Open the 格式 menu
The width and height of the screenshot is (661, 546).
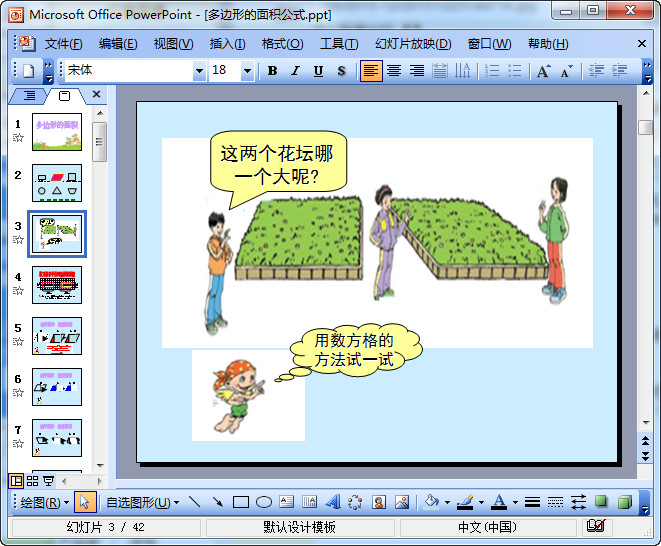point(282,44)
